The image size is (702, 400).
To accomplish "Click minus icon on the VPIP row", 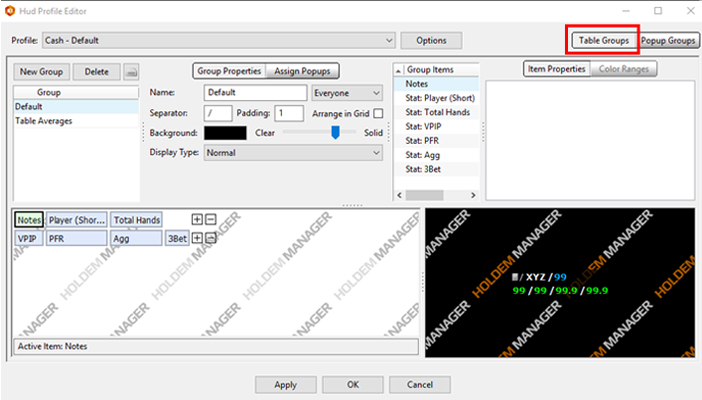I will (211, 238).
